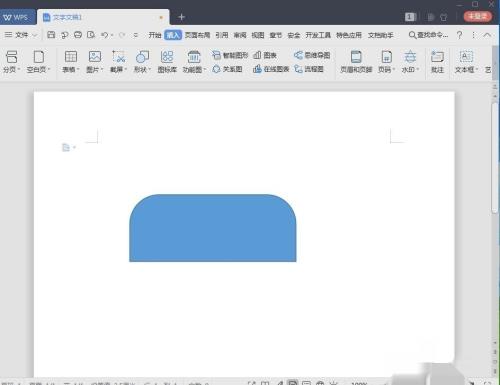This screenshot has height=385, width=500.
Task: Open the 安全 ribbon tab
Action: coord(294,35)
